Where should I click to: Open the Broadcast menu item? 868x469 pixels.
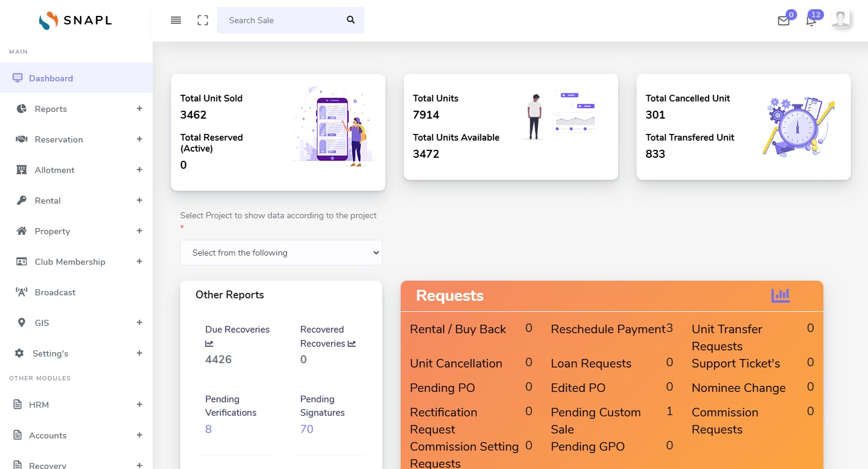[55, 292]
